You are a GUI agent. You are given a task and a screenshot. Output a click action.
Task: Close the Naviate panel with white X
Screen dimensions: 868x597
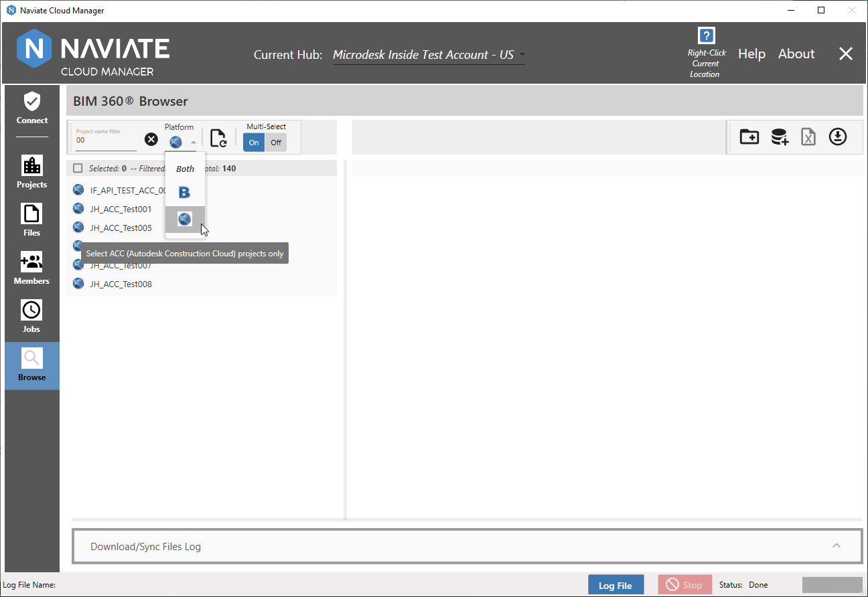[x=846, y=54]
